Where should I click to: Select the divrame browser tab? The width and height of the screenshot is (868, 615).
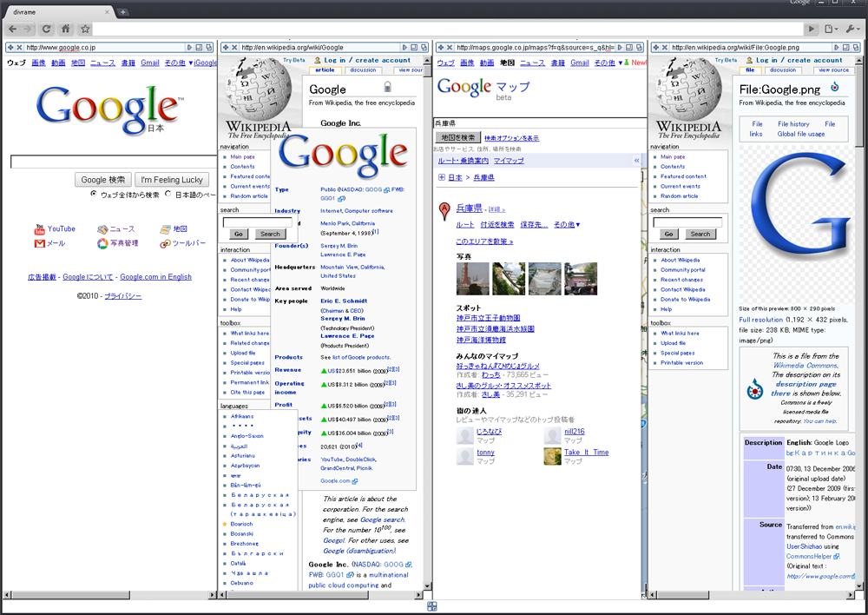click(58, 11)
